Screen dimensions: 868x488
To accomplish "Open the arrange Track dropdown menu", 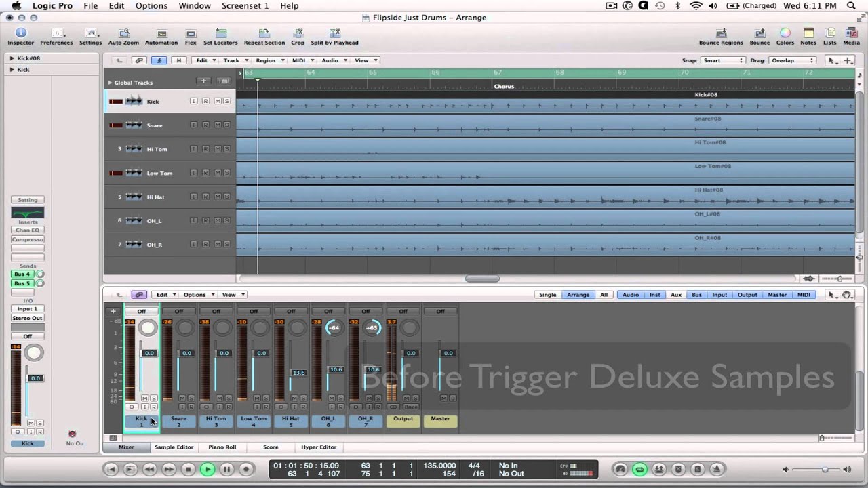I will pyautogui.click(x=235, y=60).
